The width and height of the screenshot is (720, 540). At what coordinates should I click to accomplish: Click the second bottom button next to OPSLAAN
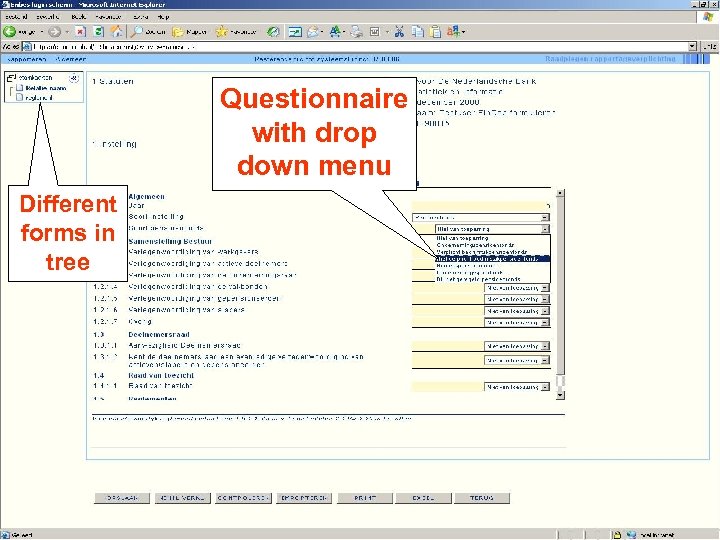point(182,498)
